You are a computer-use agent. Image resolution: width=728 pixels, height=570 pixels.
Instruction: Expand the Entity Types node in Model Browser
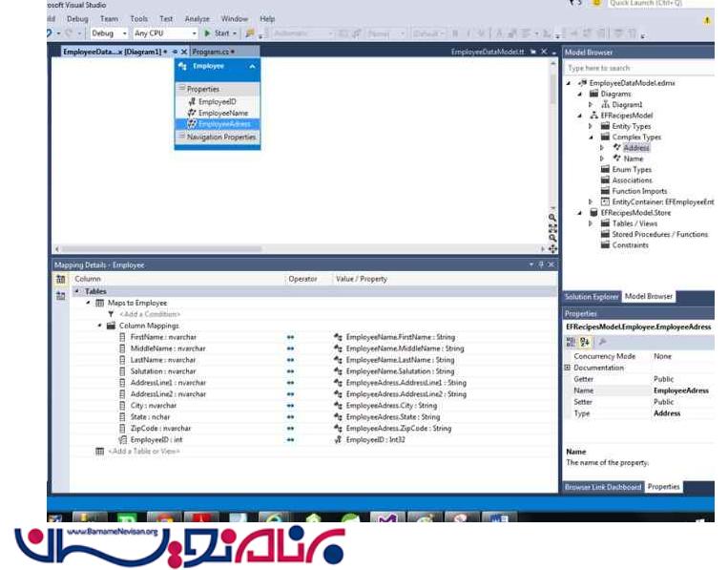592,126
